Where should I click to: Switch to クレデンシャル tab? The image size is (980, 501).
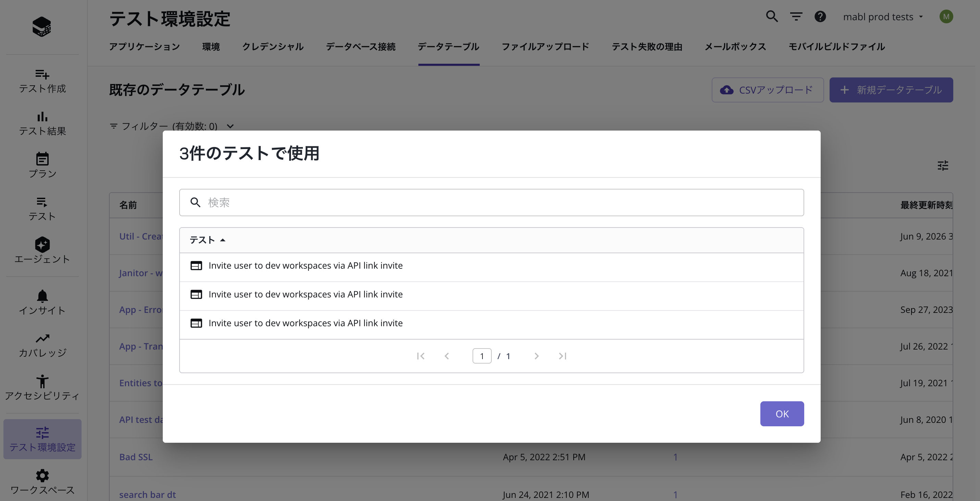(273, 47)
